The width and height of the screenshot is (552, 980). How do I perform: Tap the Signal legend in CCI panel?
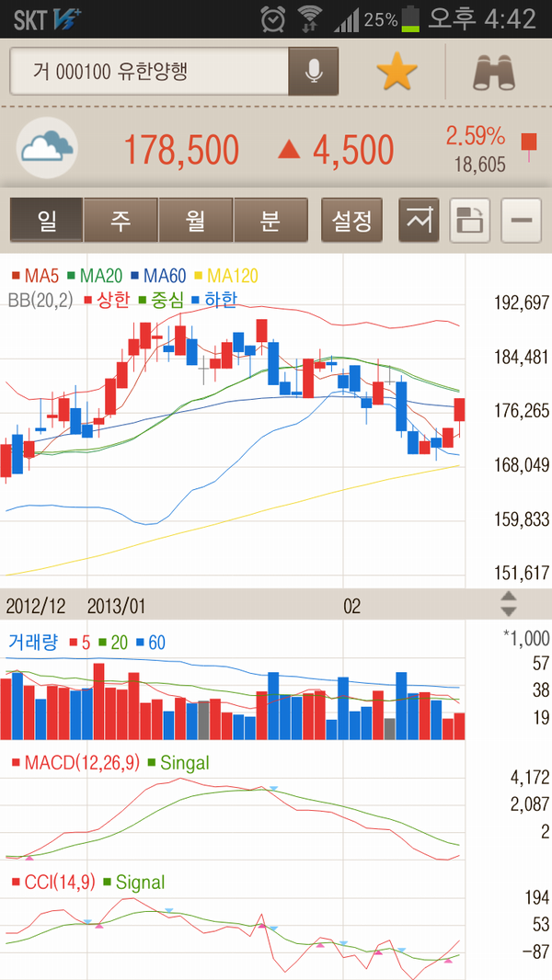(x=134, y=883)
